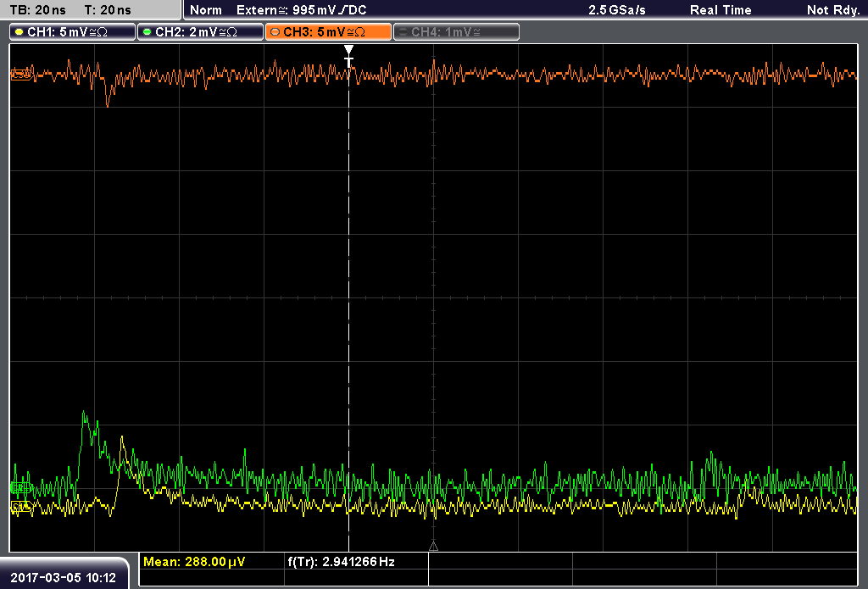
Task: Click the 2017-03-05 10:12 date display
Action: click(x=63, y=578)
